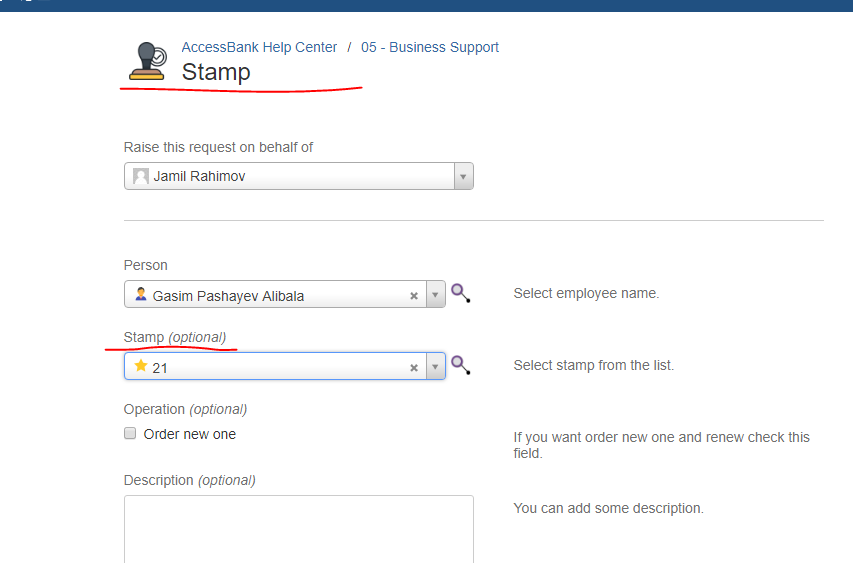Click the person icon beside Gasim Pashayev
The width and height of the screenshot is (853, 563).
click(141, 295)
